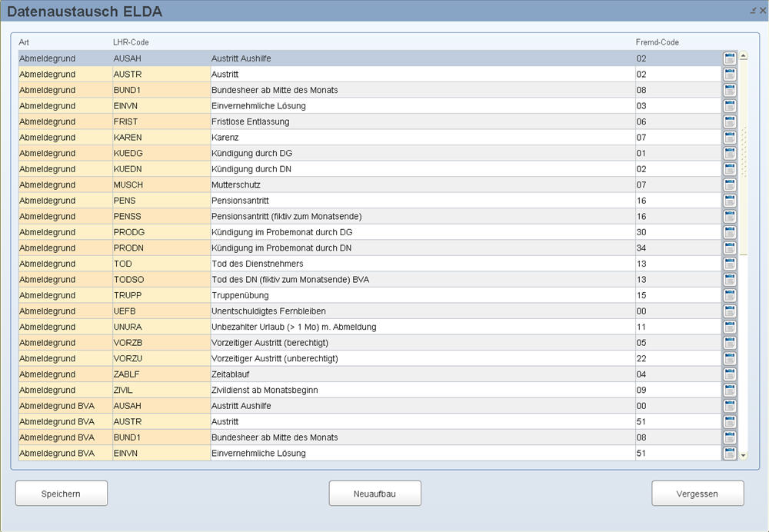
Task: Open the row icon for MUSCH Mutterschutz
Action: click(x=729, y=185)
